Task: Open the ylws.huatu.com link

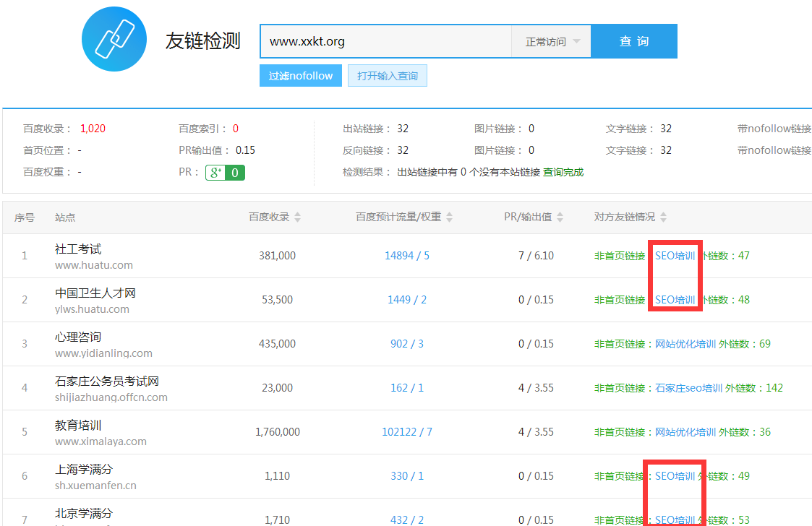Action: tap(92, 309)
